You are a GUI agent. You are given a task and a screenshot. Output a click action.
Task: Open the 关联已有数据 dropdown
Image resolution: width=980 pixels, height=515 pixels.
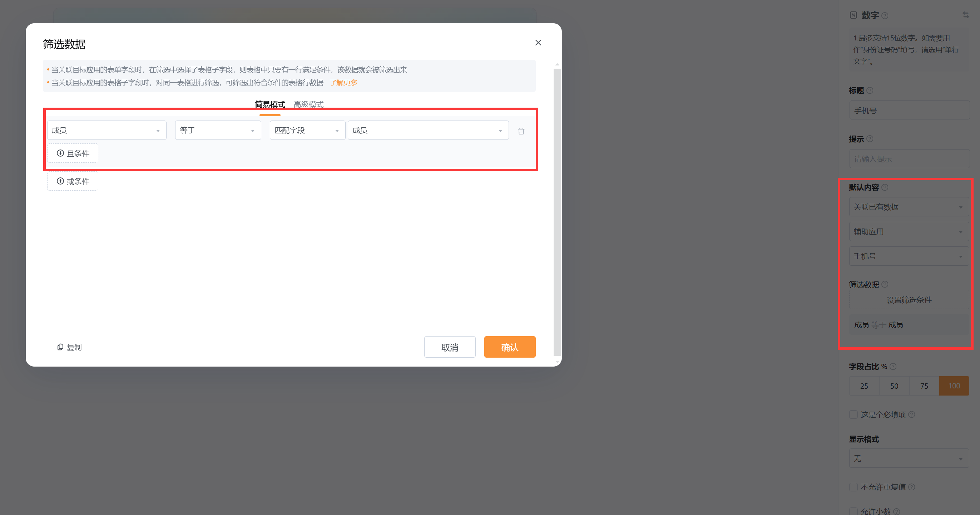tap(909, 207)
